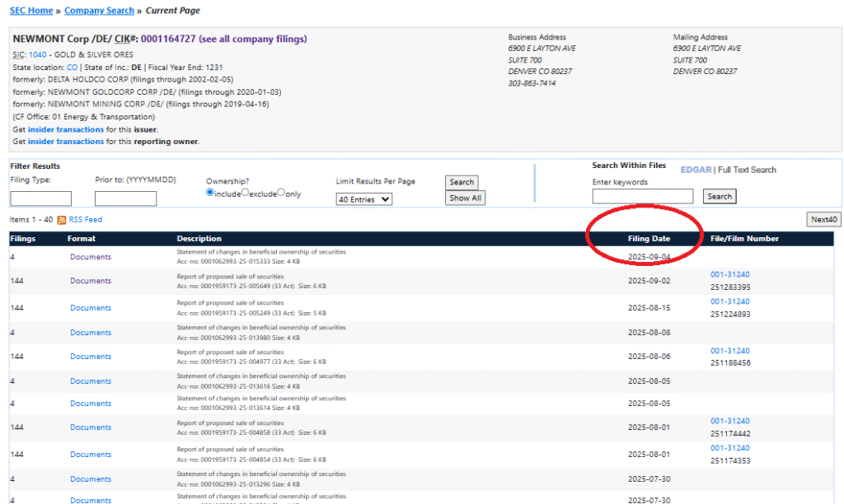Click the film number 251188456

click(730, 362)
